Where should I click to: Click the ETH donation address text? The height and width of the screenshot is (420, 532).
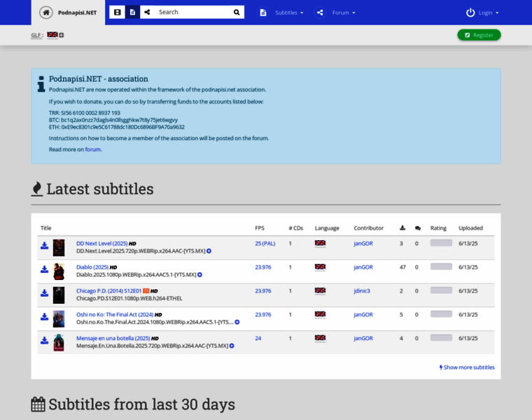click(117, 127)
